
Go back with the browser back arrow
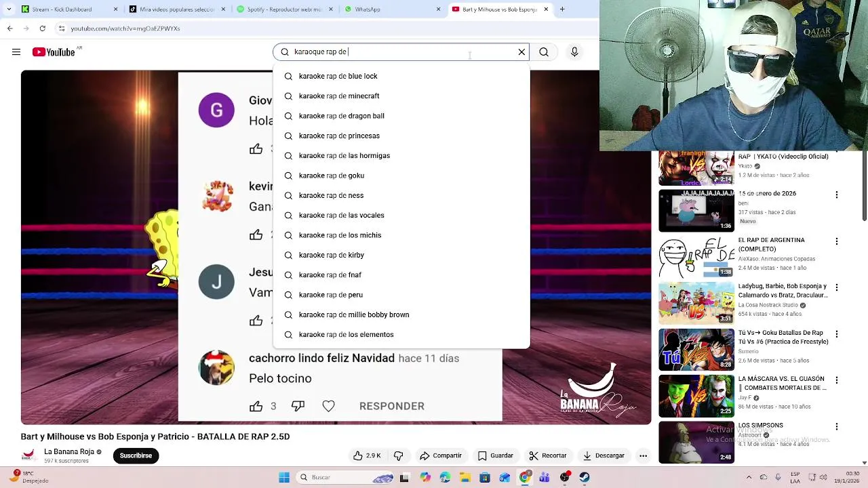pos(9,28)
